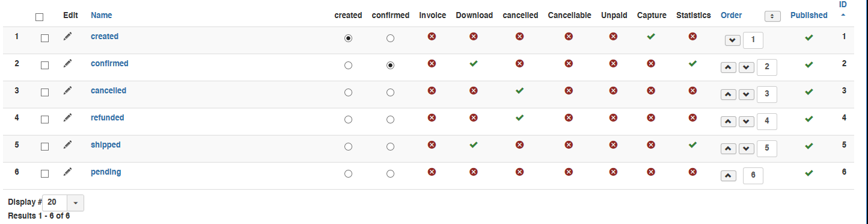Toggle cancelled flag in refunded row

(x=520, y=118)
